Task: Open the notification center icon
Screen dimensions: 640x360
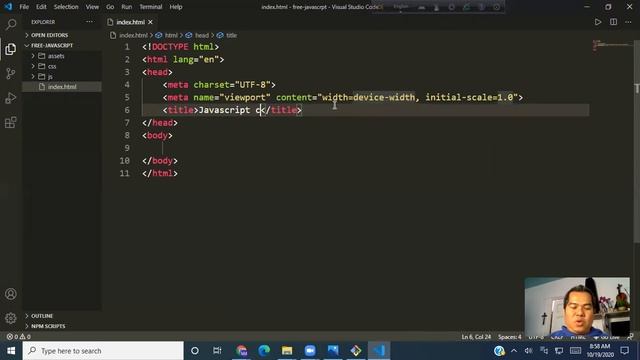Action: (624, 351)
